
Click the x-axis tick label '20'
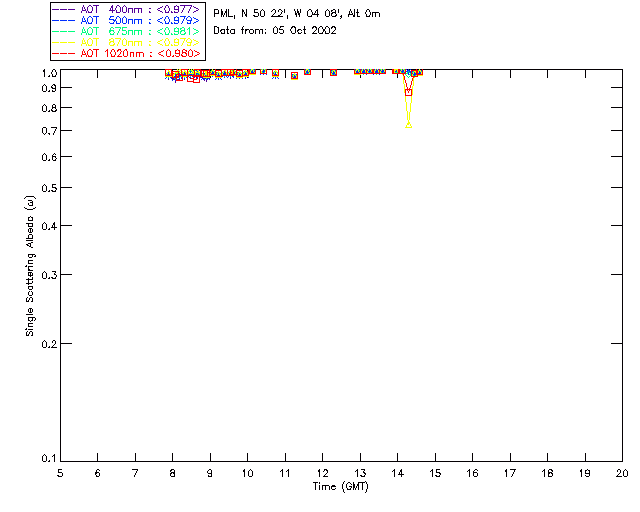pyautogui.click(x=622, y=473)
